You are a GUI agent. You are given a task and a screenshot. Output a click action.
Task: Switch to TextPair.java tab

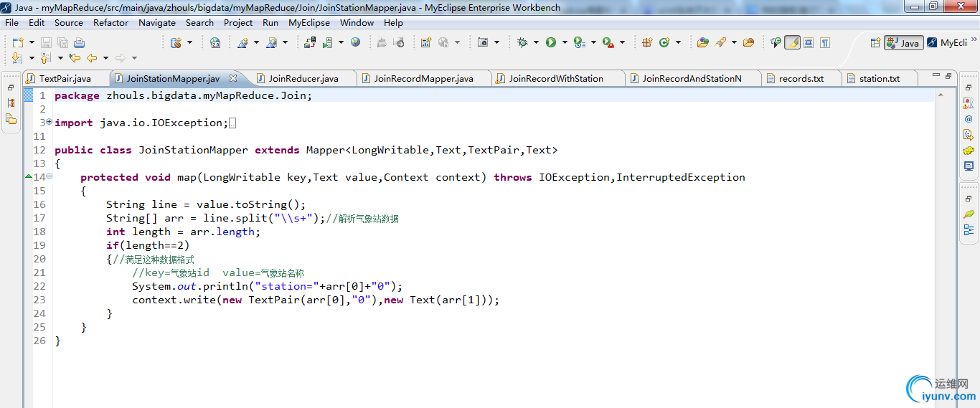65,78
